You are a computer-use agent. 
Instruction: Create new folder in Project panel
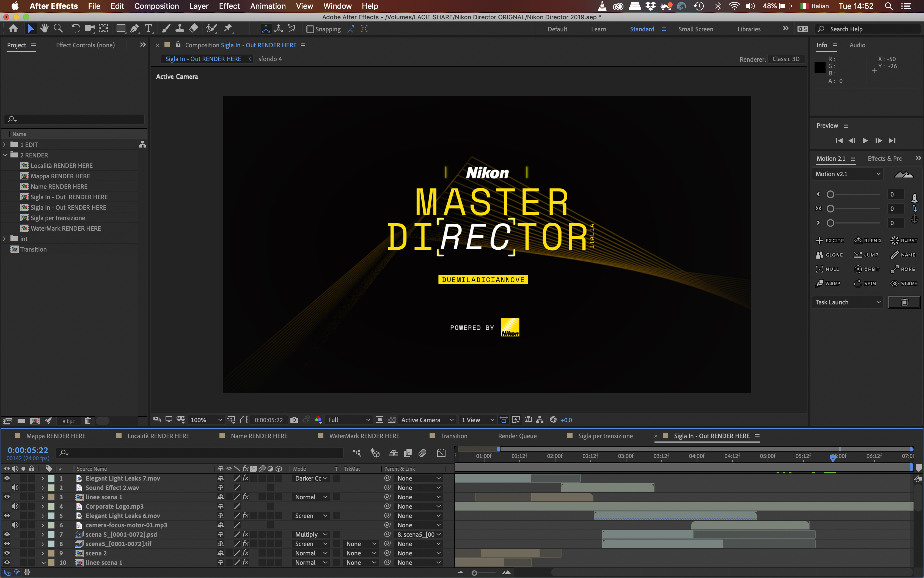(21, 421)
